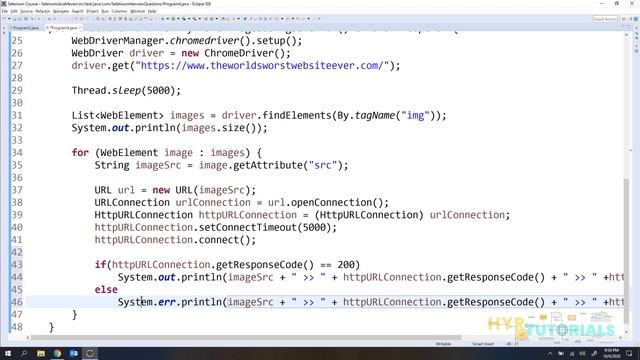The image size is (640, 360).
Task: Click 'setConnectTimeout' on line 40
Action: tap(247, 227)
